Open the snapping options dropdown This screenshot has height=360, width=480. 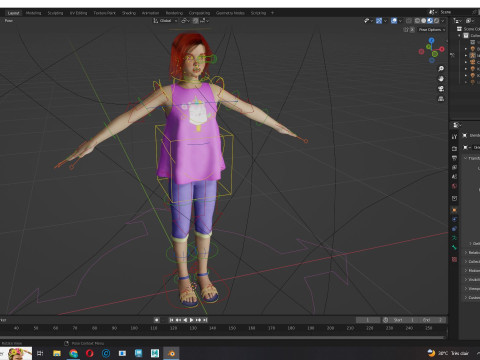(204, 21)
